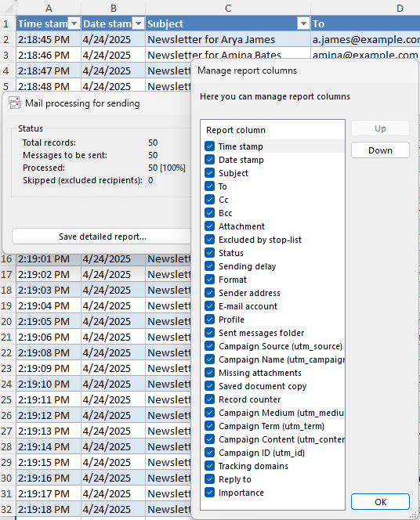Click the Down button
This screenshot has width=420, height=520.
coord(380,150)
